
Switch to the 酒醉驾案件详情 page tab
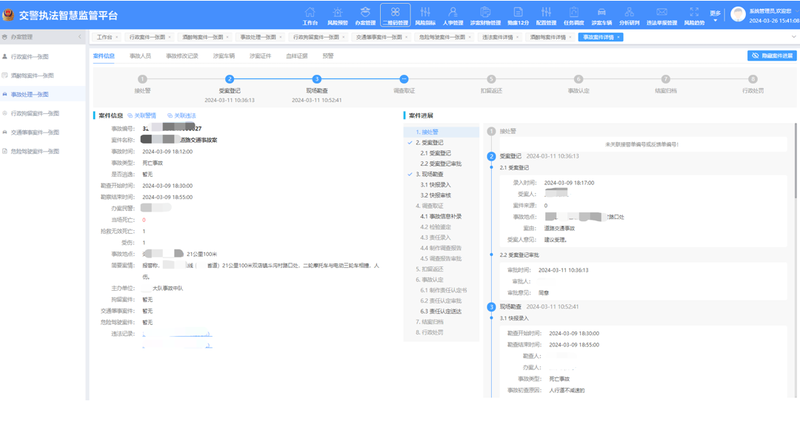(x=547, y=37)
